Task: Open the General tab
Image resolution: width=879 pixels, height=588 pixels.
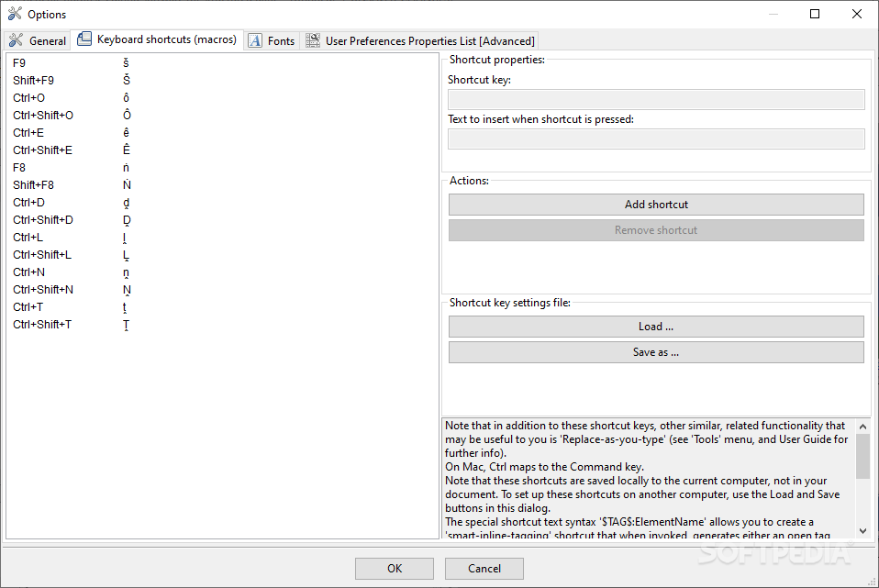Action: pyautogui.click(x=38, y=41)
